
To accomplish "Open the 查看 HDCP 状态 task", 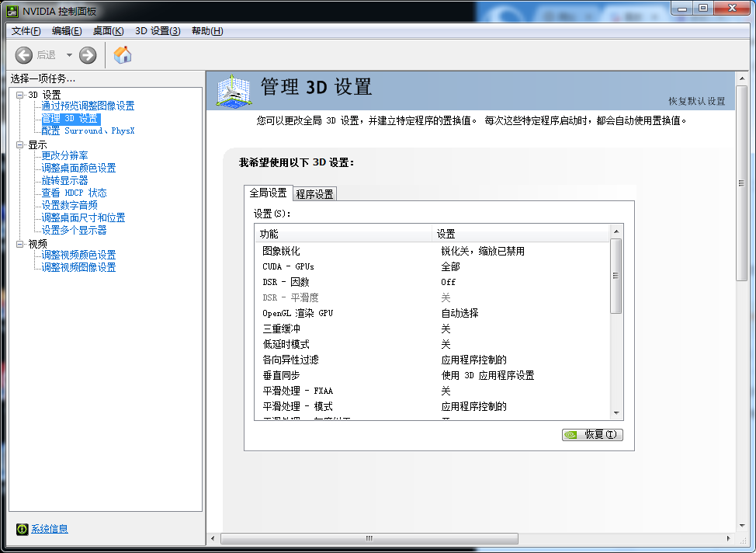I will pos(74,193).
